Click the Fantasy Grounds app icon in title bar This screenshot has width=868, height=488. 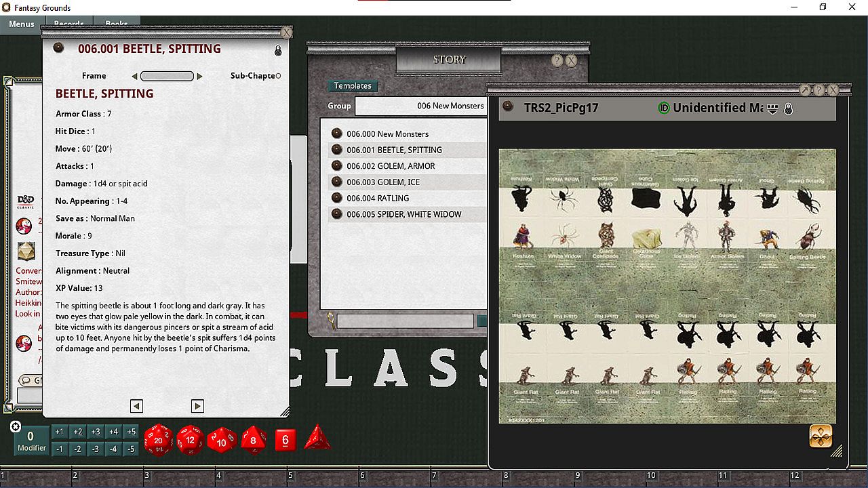coord(7,7)
